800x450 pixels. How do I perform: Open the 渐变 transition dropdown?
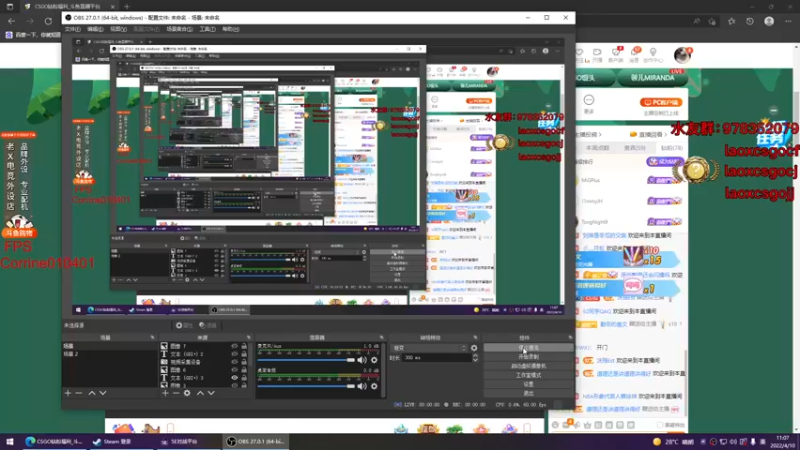coord(430,348)
